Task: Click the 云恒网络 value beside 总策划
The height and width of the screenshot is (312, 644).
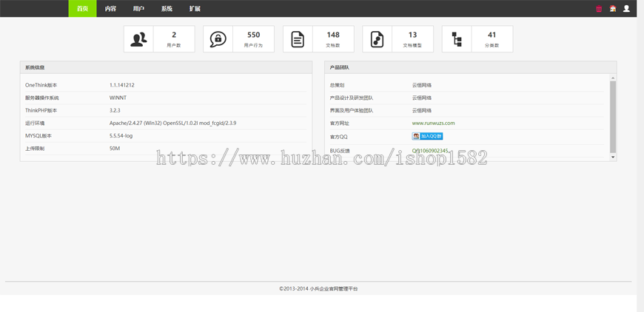Action: click(x=422, y=85)
